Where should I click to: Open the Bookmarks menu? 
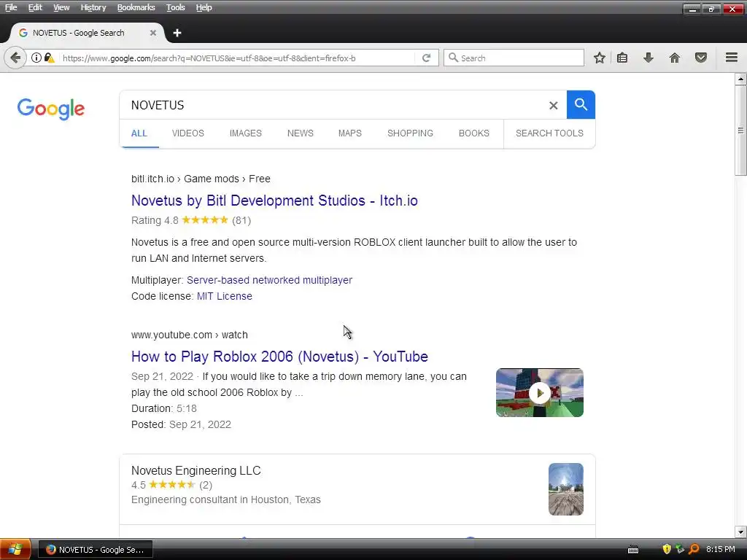136,7
